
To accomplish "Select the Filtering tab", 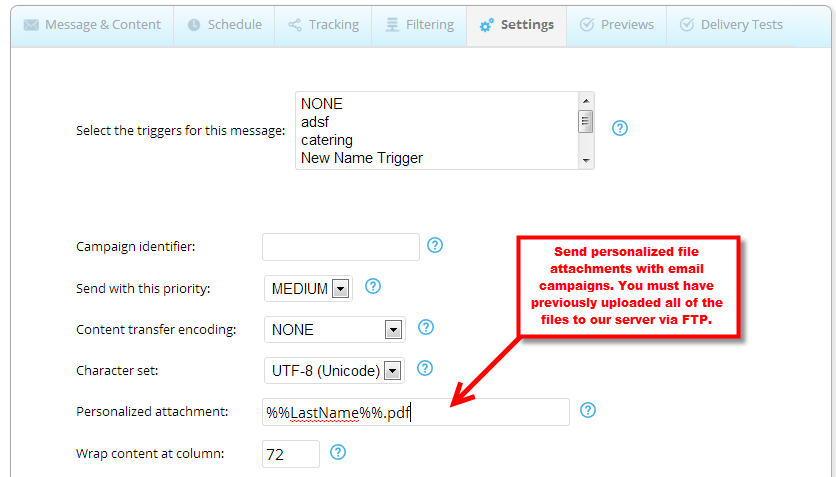I will 418,25.
